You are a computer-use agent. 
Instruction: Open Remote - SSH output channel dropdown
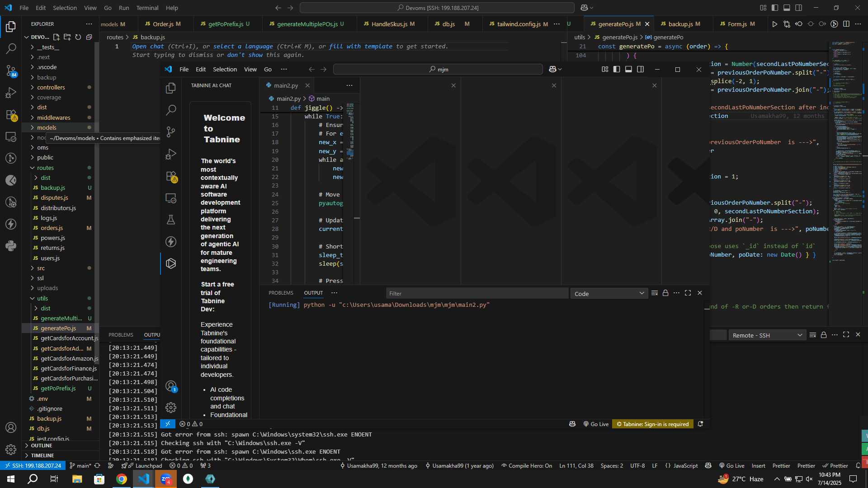[767, 335]
